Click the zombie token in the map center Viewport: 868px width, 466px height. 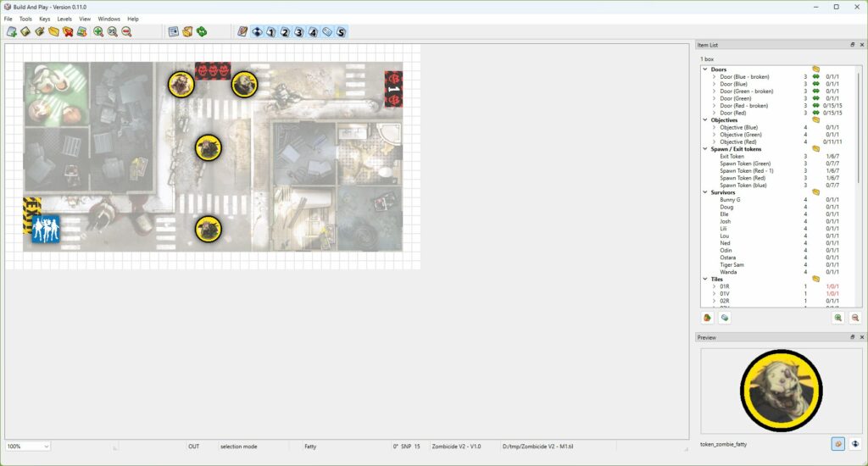tap(209, 147)
